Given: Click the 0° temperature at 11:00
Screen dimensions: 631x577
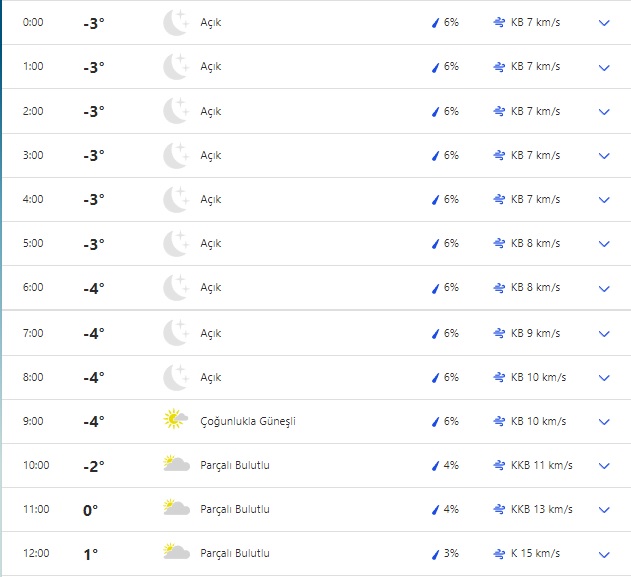Looking at the screenshot, I should [x=90, y=510].
